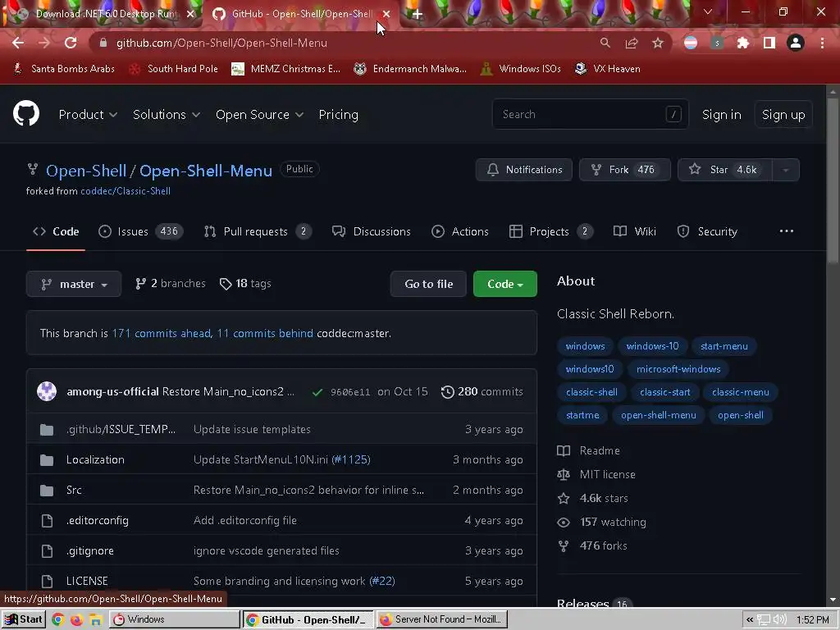Open the green Code dropdown button

click(504, 284)
